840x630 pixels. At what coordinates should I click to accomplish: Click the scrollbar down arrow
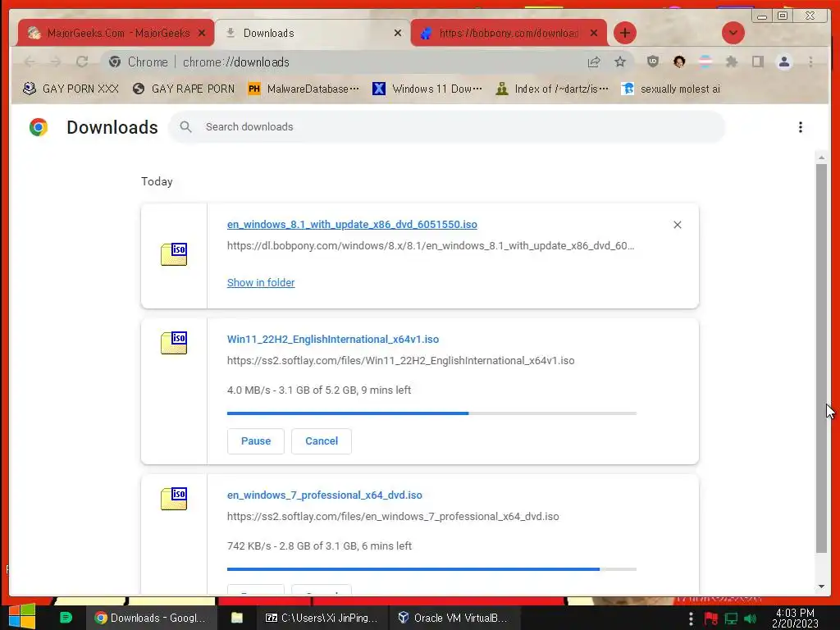click(x=821, y=587)
